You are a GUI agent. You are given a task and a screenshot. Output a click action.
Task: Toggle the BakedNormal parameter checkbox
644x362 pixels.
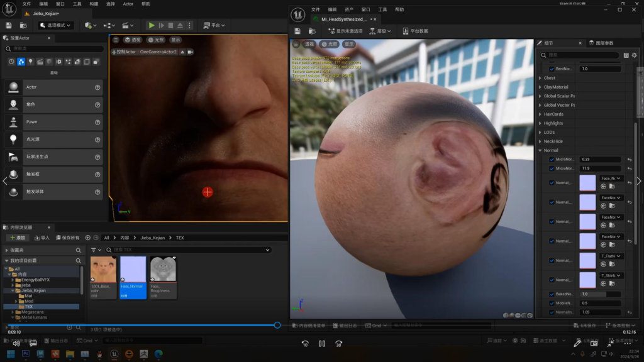[552, 293]
